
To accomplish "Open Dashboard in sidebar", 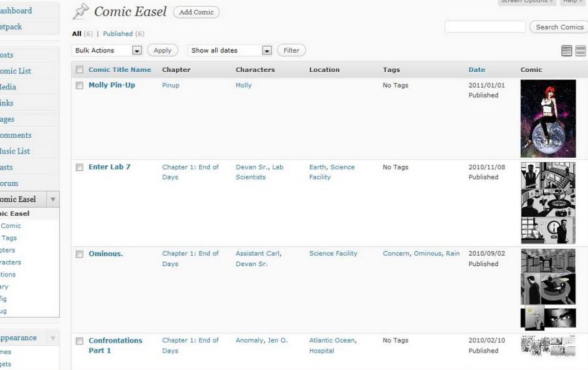I will pos(16,11).
